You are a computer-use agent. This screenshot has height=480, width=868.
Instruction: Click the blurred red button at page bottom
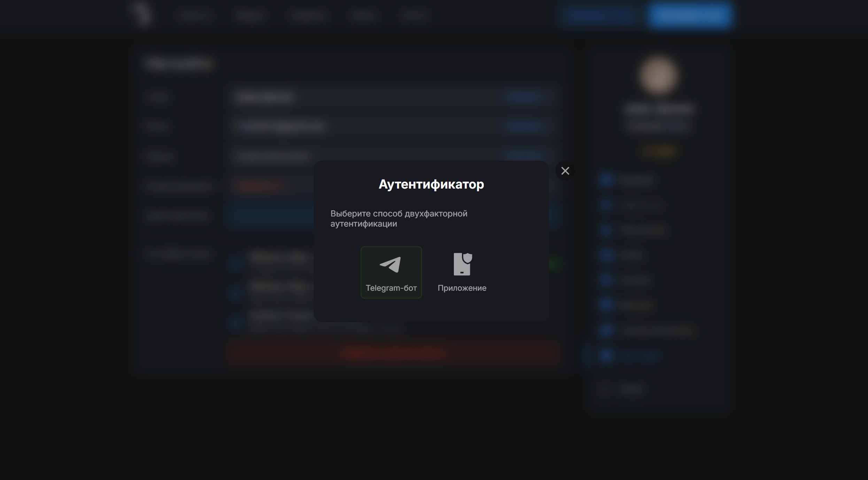coord(393,353)
